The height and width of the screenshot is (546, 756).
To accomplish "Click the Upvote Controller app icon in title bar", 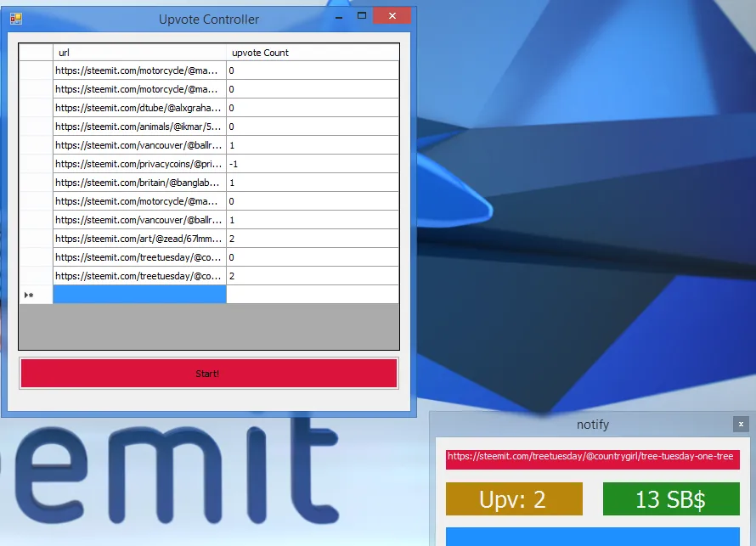I will click(x=16, y=19).
